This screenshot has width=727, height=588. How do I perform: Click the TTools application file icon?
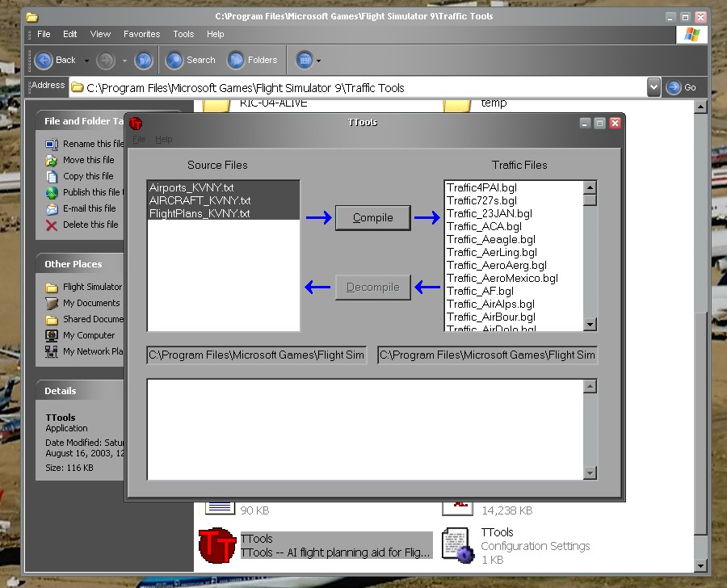coord(217,545)
